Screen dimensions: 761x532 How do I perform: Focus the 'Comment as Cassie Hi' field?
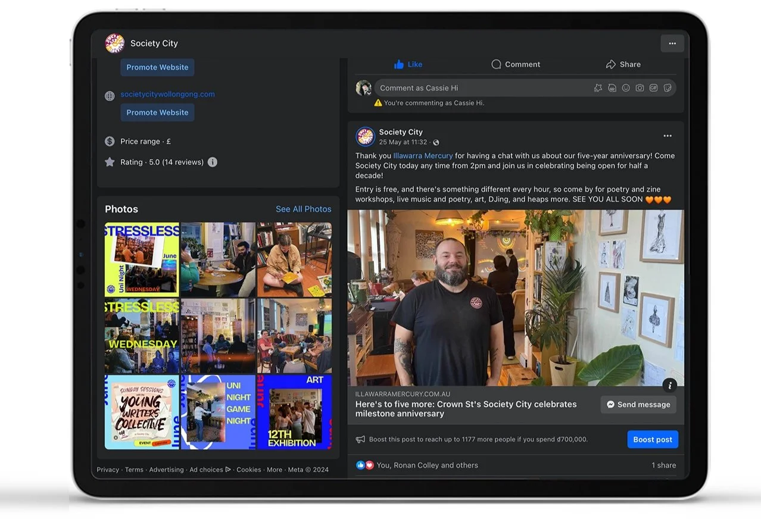click(525, 88)
